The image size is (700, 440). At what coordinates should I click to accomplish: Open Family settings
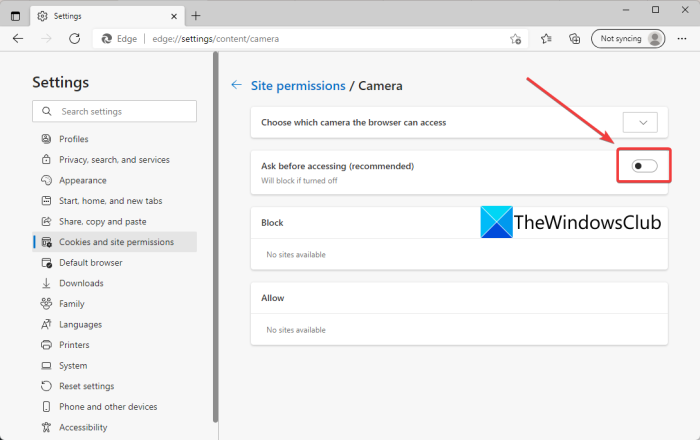click(71, 304)
